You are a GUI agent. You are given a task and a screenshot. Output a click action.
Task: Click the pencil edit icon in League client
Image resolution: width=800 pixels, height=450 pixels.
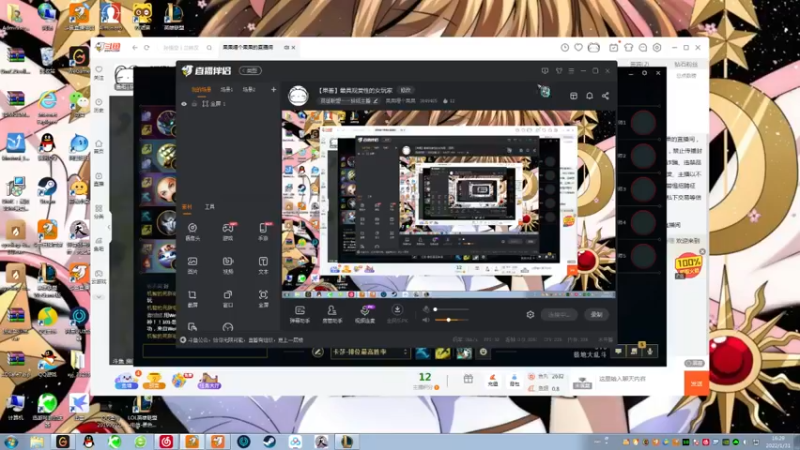317,352
